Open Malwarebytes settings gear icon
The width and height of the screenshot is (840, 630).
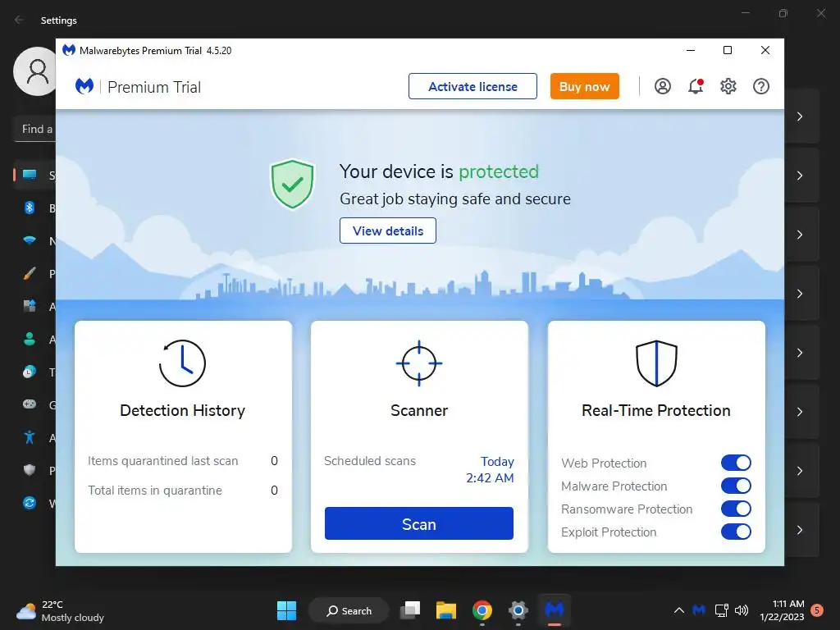[728, 86]
